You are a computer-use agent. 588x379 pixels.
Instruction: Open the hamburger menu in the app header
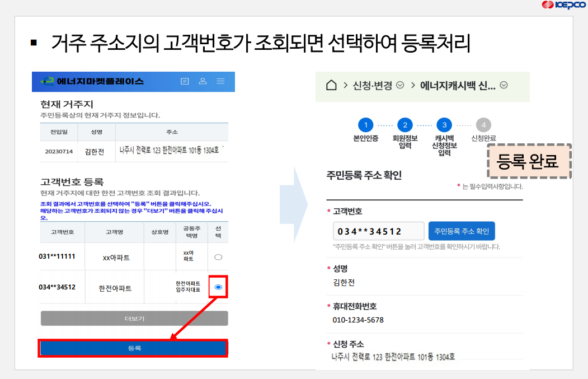220,81
